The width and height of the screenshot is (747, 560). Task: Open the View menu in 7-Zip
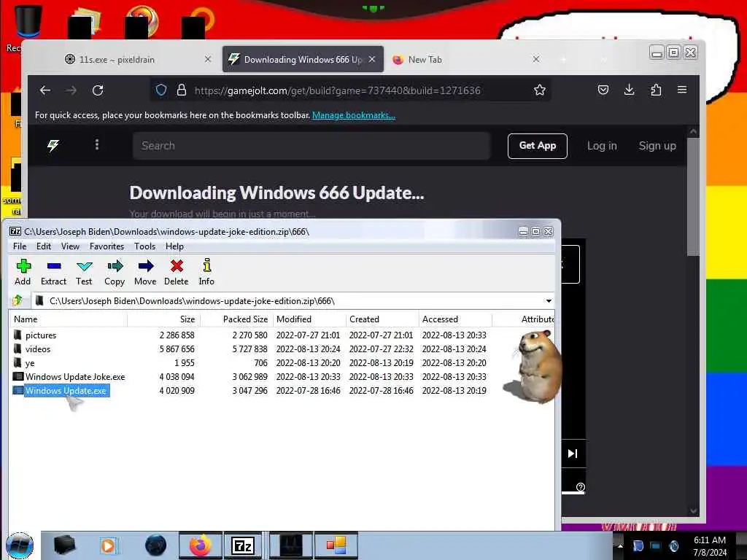click(70, 246)
